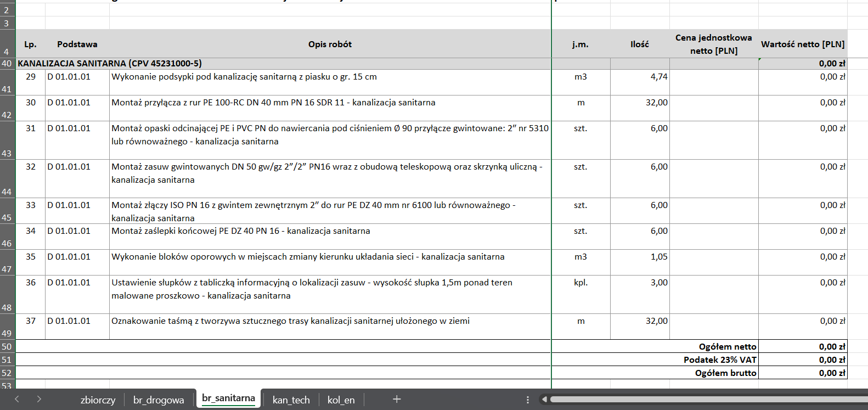Click the 'Wykonanie podsypki pod kanalizację' description cell
Image resolution: width=868 pixels, height=410 pixels.
[x=330, y=82]
